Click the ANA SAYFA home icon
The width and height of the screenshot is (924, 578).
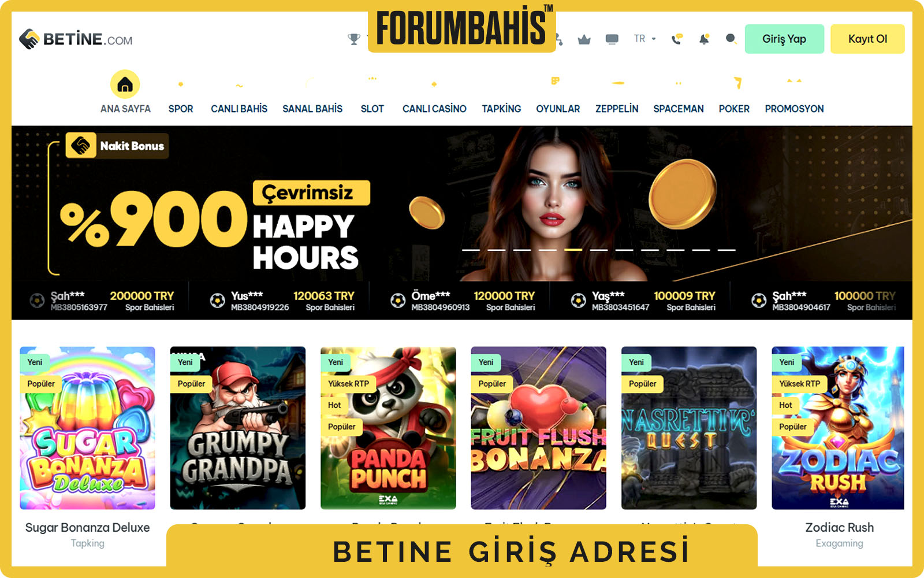click(x=125, y=85)
